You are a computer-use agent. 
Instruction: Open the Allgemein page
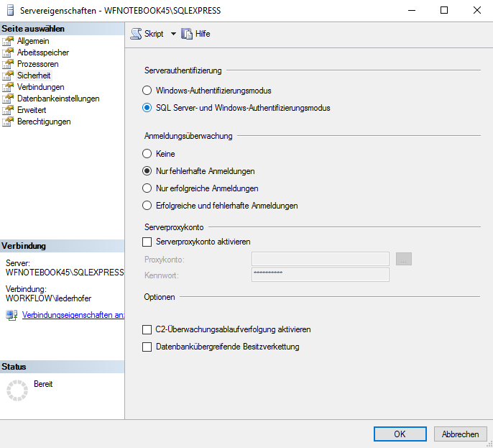(x=33, y=41)
